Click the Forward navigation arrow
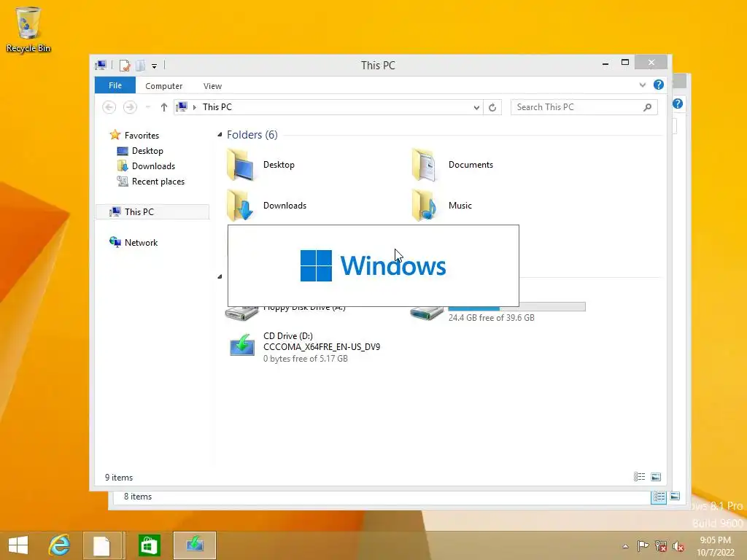 pos(130,107)
